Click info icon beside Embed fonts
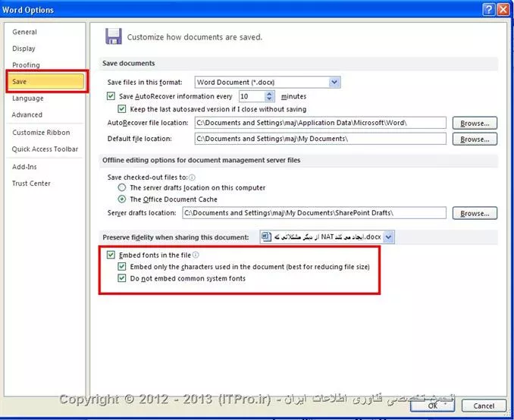This screenshot has height=420, width=514. tap(196, 255)
